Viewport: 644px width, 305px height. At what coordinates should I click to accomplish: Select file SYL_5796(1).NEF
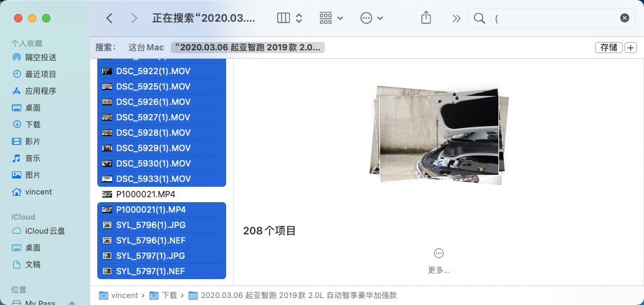point(162,241)
